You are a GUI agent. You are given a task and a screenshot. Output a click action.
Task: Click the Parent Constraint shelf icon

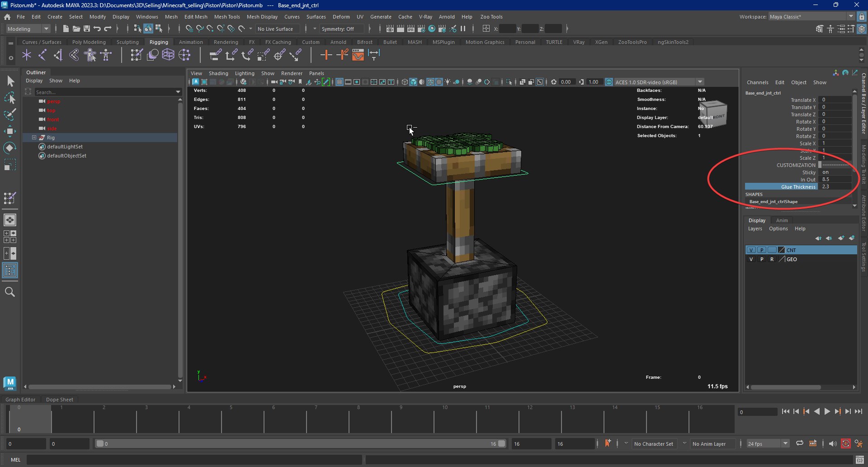216,55
